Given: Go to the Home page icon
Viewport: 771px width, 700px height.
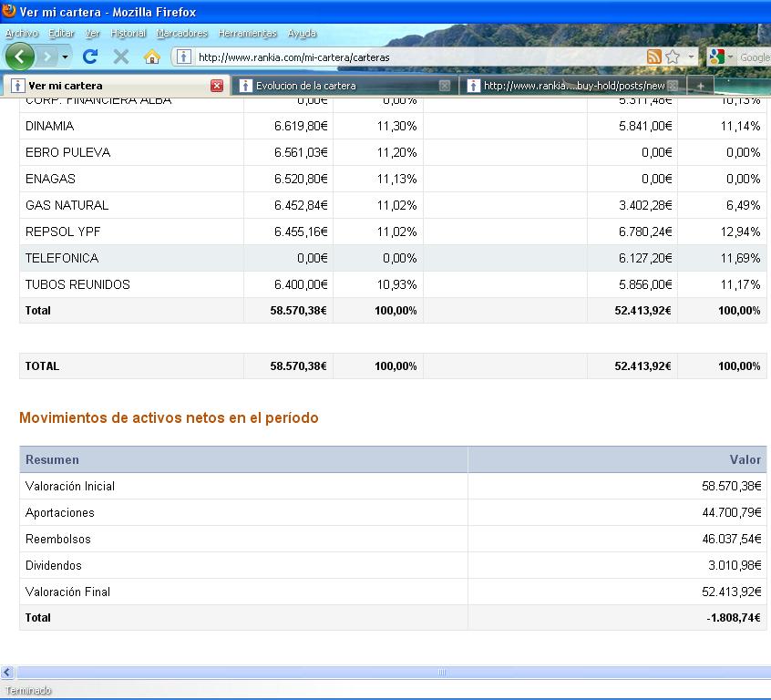Looking at the screenshot, I should 152,57.
